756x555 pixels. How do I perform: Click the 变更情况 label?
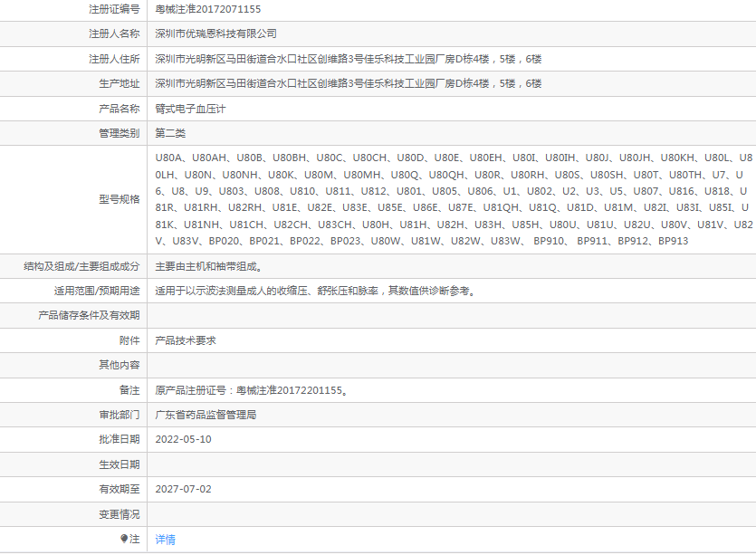(x=120, y=514)
